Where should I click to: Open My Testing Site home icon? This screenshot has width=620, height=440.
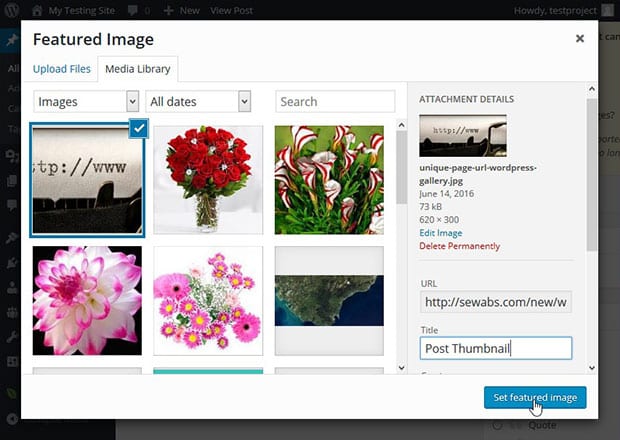pos(37,10)
